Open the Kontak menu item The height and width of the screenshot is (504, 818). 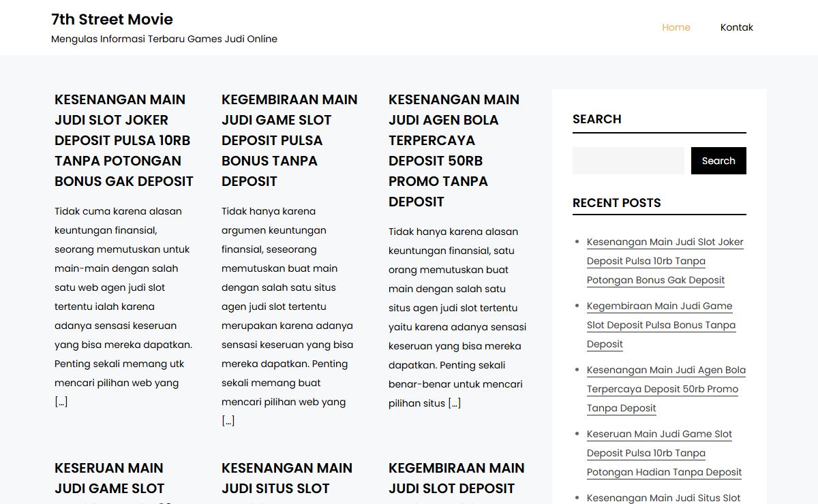[x=737, y=27]
